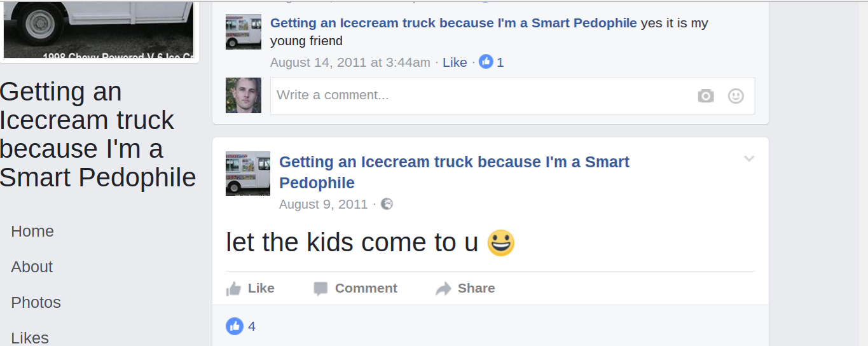The image size is (868, 346).
Task: Click the Like link under the comment
Action: (455, 62)
